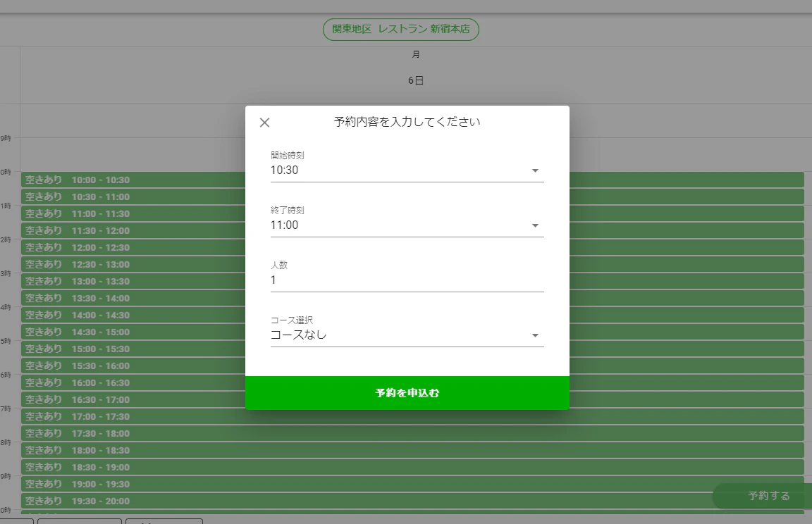Select the 10:00 - 10:30 available slot

click(412, 180)
